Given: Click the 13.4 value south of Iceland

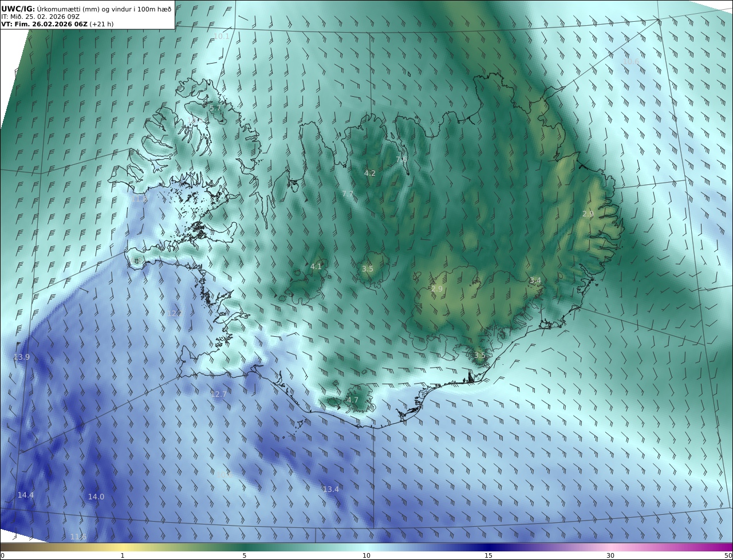Looking at the screenshot, I should 331,490.
